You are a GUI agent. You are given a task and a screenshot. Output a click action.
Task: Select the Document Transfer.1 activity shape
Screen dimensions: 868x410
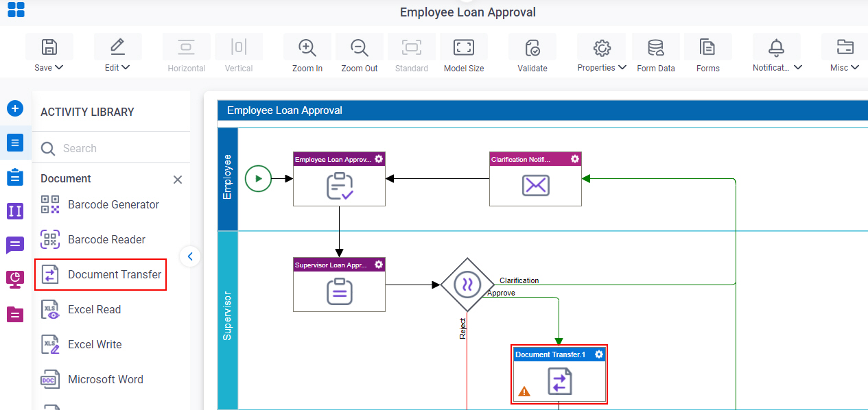coord(559,374)
